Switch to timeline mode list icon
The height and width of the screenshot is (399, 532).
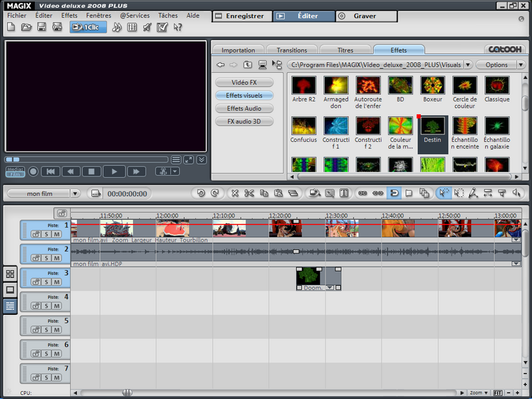point(10,306)
